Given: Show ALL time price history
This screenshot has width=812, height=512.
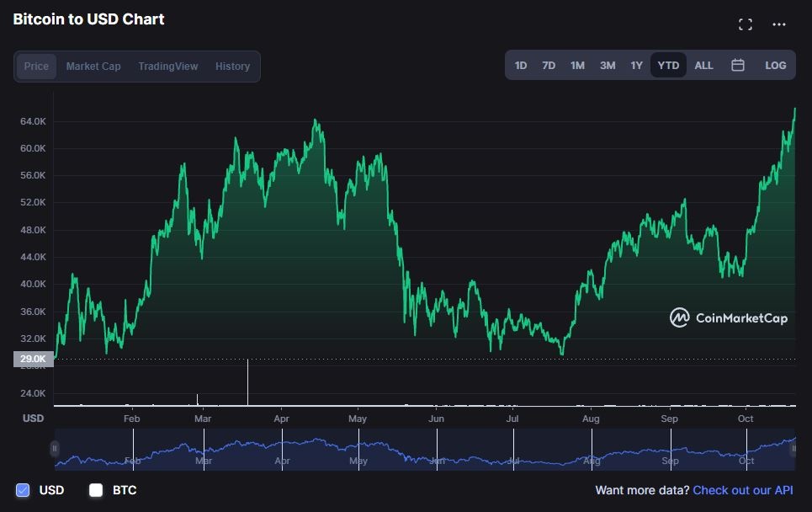Looking at the screenshot, I should (703, 66).
